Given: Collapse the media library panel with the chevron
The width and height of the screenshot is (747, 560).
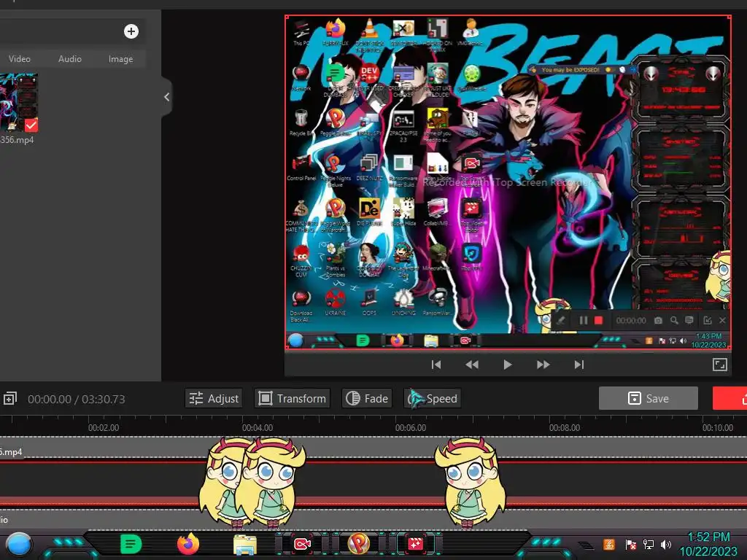Looking at the screenshot, I should coord(166,97).
